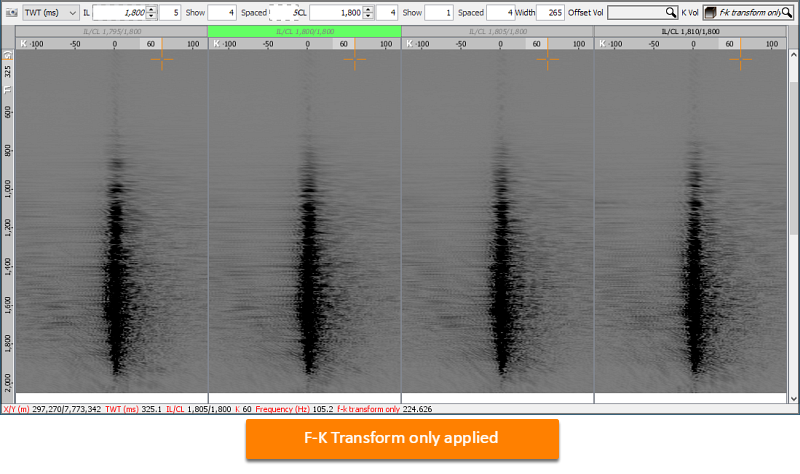Viewport: 800px width, 474px height.
Task: Click the CL Spaced value field
Action: click(x=499, y=13)
